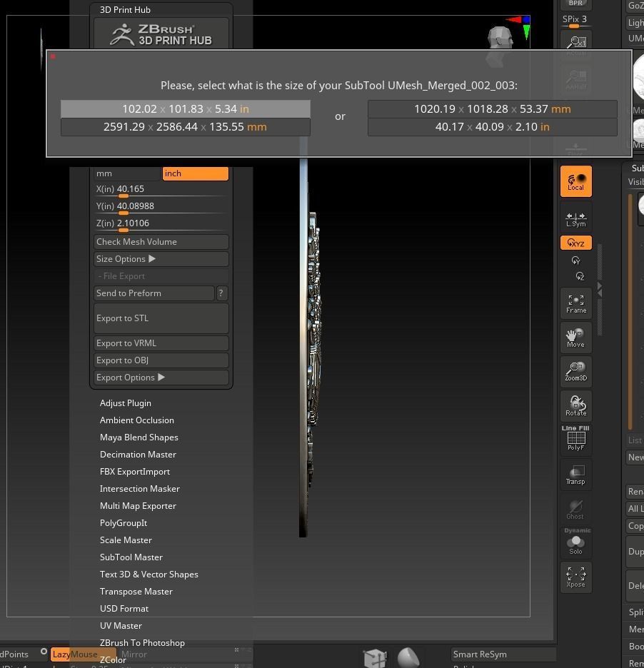Adjust the SPix 3 slider
Image resolution: width=644 pixels, height=668 pixels.
click(x=575, y=21)
